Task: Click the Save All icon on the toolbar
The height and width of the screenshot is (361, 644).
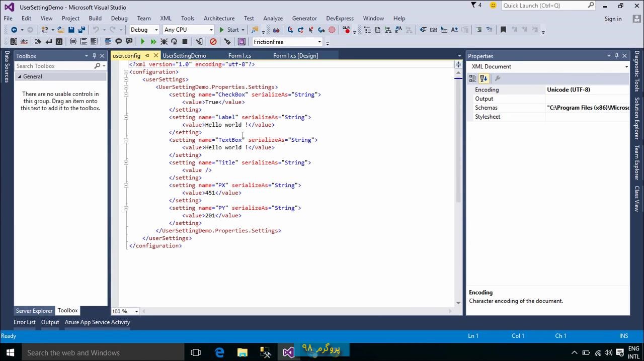Action: 81,29
